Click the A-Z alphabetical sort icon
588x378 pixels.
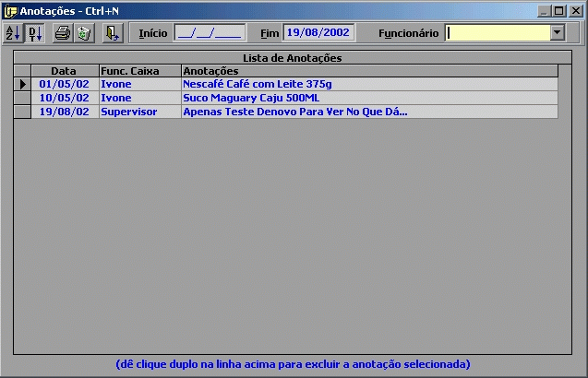click(x=13, y=33)
